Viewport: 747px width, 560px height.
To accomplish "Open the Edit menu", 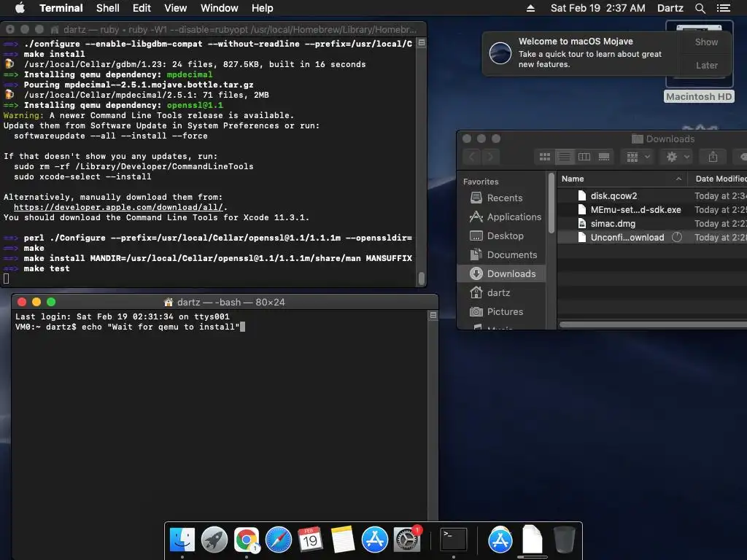I will [142, 8].
